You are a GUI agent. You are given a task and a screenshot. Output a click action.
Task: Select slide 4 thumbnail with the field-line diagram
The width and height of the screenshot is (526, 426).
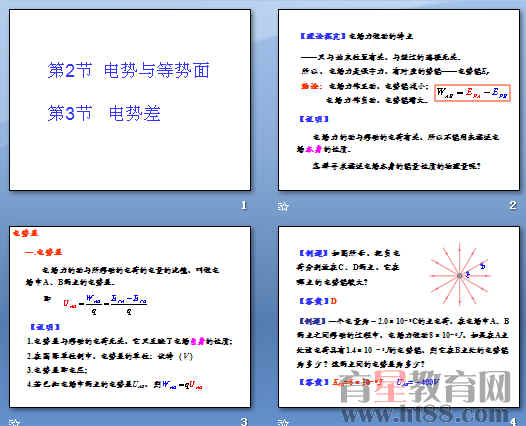click(x=399, y=317)
